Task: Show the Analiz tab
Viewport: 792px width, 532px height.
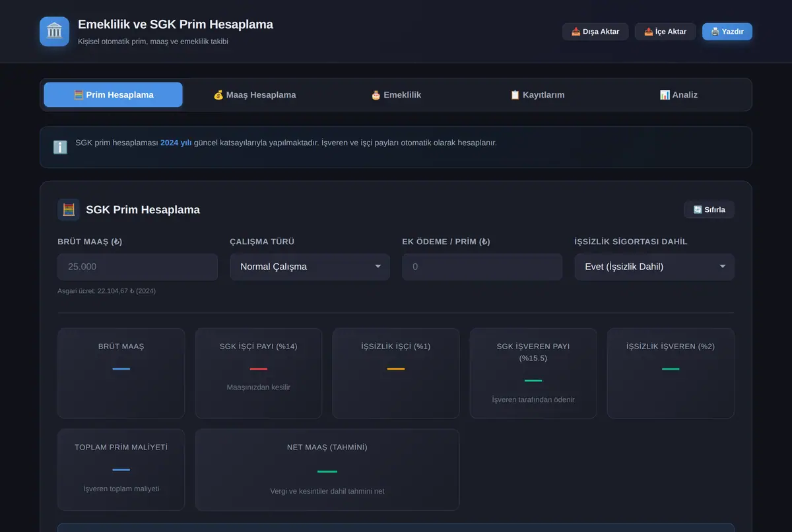Action: pos(678,94)
